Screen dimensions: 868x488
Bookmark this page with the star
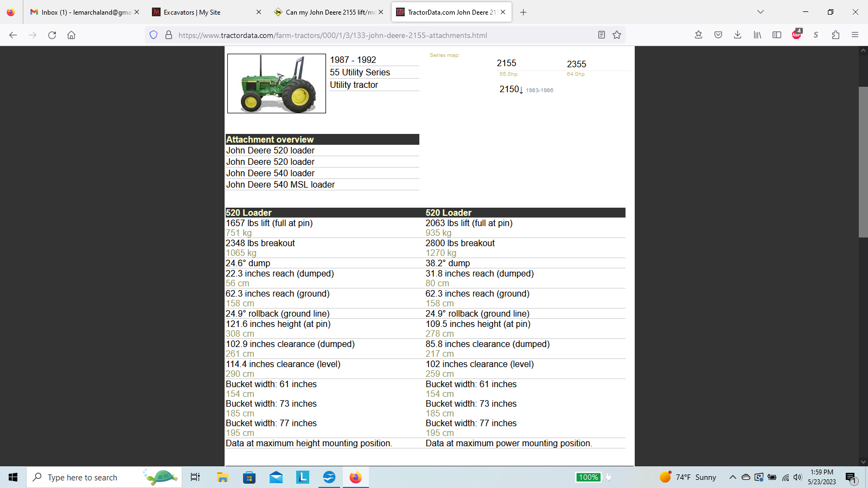[x=617, y=35]
